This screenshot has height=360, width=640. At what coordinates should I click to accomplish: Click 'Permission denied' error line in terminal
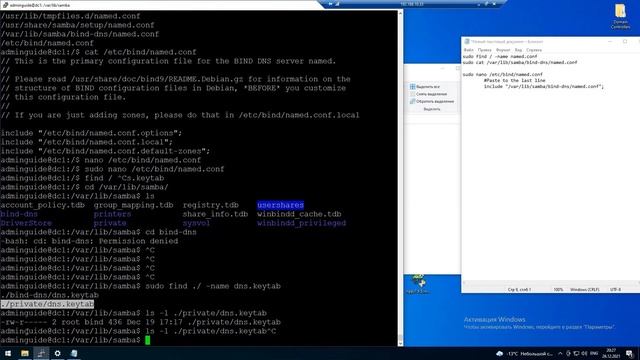click(89, 241)
